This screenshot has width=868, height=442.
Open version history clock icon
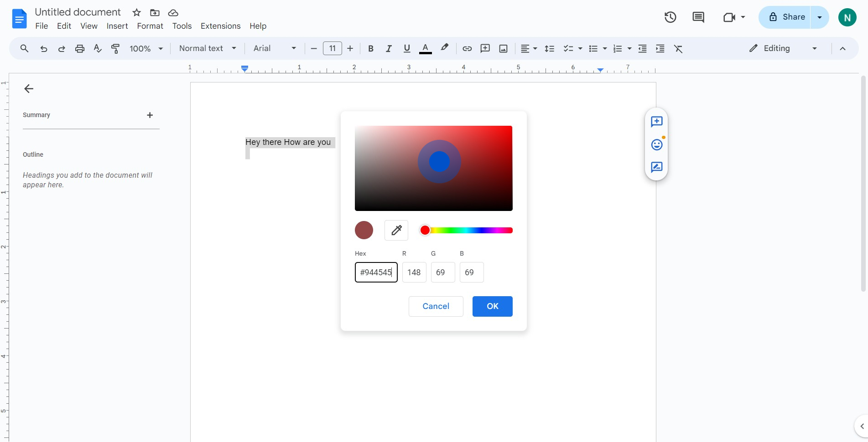pos(670,17)
